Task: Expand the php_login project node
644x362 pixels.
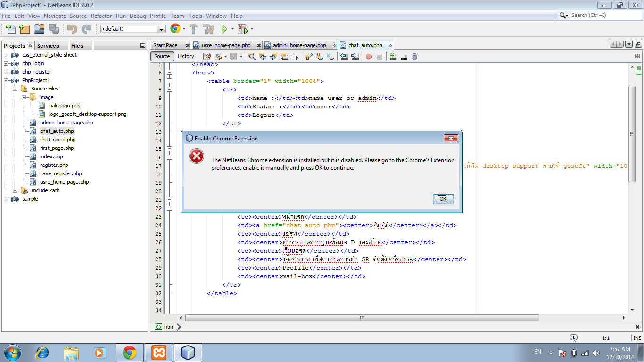Action: (x=6, y=63)
